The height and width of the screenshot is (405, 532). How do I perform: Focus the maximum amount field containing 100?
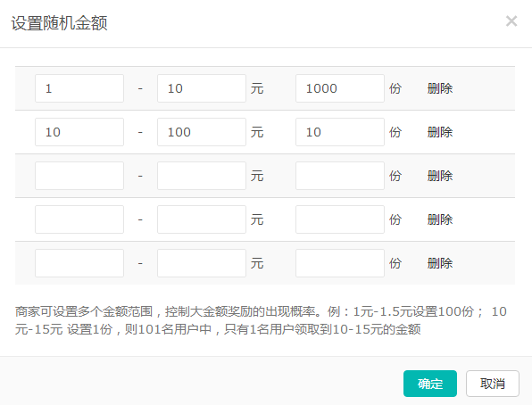click(x=202, y=132)
